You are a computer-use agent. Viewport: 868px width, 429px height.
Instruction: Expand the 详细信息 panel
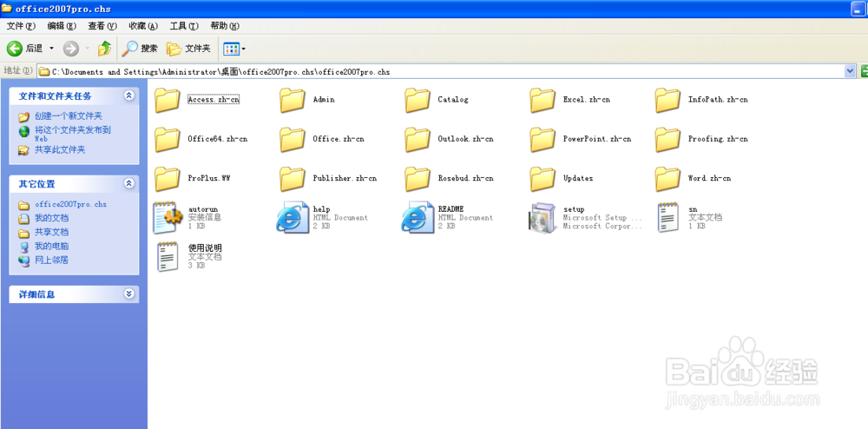[x=129, y=294]
